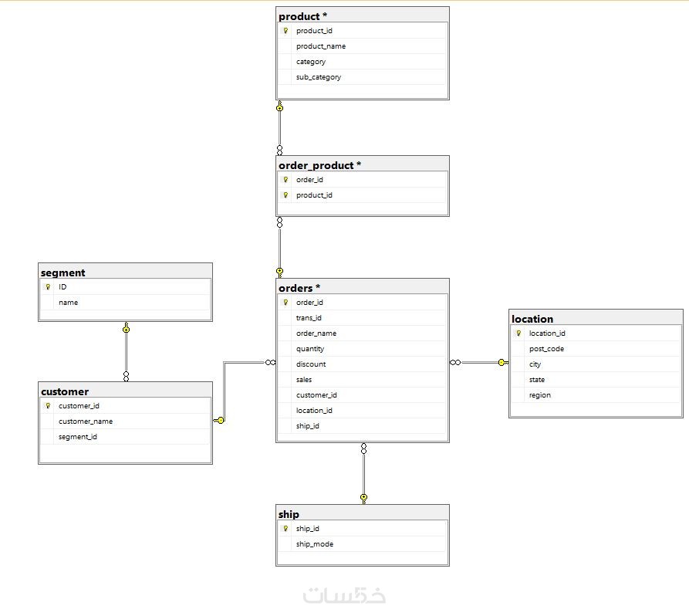The height and width of the screenshot is (616, 689).
Task: Select the category column row
Action: point(363,62)
